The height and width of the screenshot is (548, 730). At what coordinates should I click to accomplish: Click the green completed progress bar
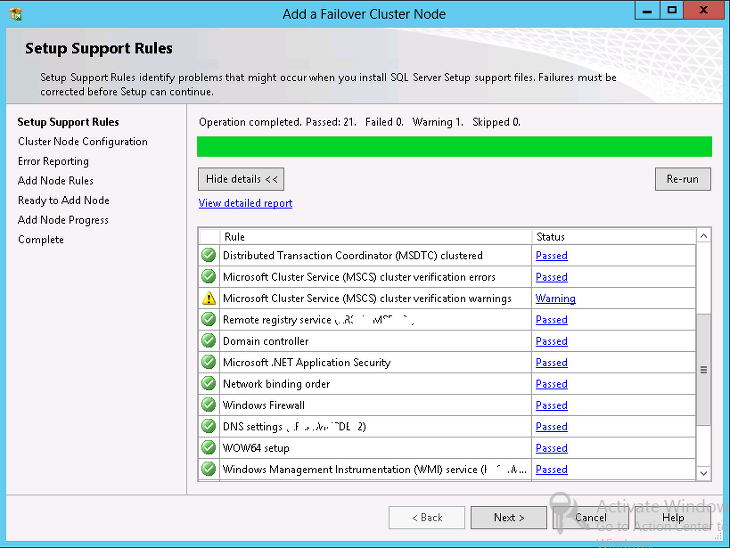point(454,147)
